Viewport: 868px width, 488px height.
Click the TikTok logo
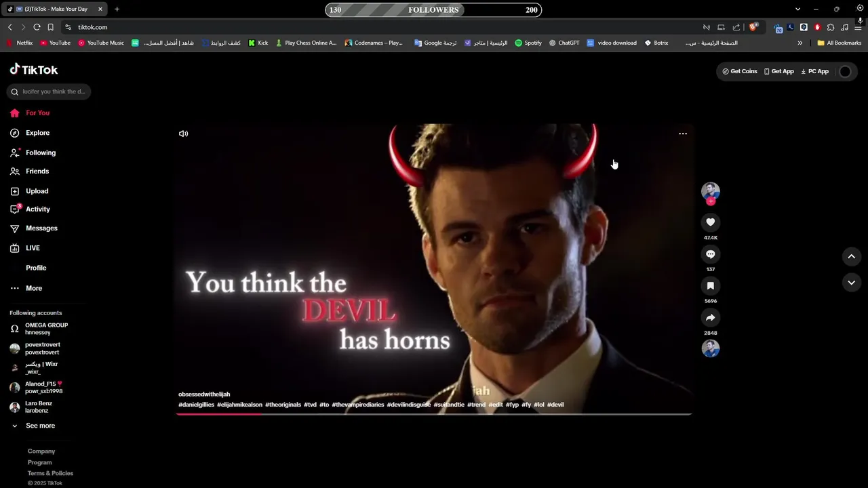click(34, 69)
